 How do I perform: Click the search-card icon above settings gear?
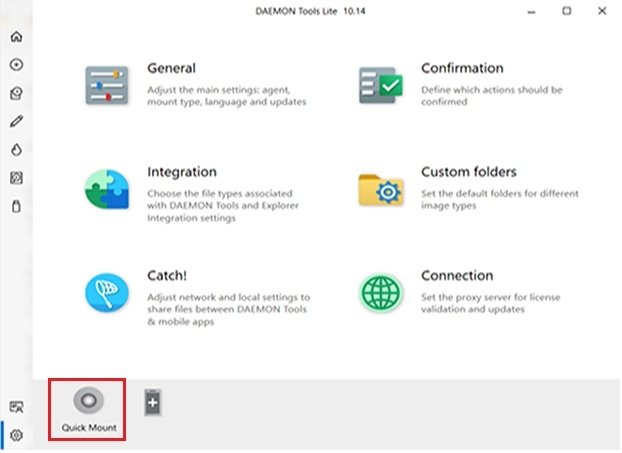coord(16,407)
